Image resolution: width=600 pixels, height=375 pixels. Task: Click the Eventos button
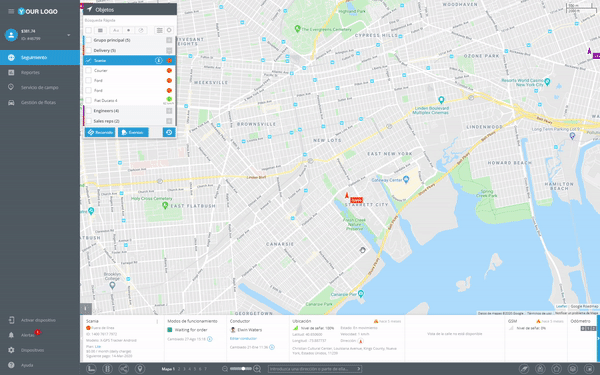pos(133,132)
